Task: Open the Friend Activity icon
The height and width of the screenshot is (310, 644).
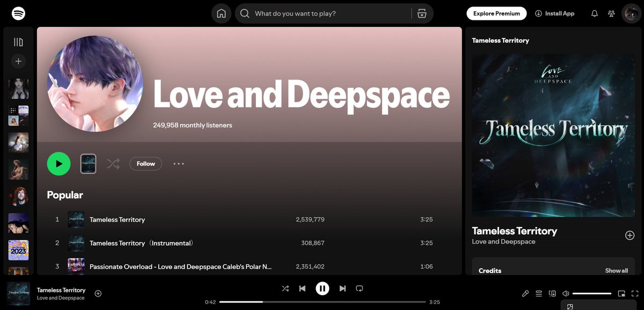Action: tap(611, 13)
